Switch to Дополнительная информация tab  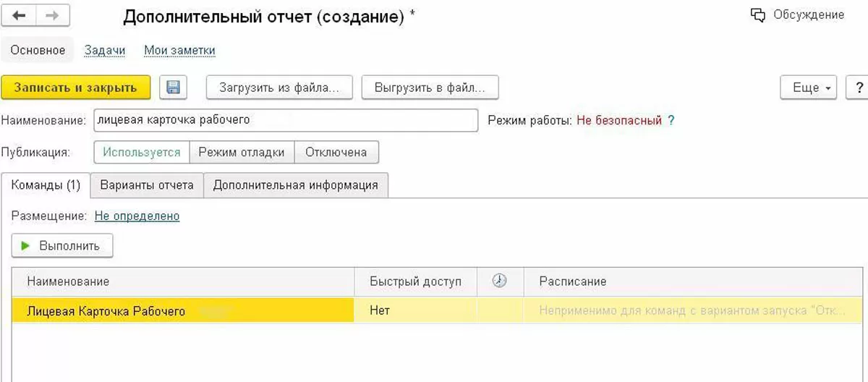point(295,185)
